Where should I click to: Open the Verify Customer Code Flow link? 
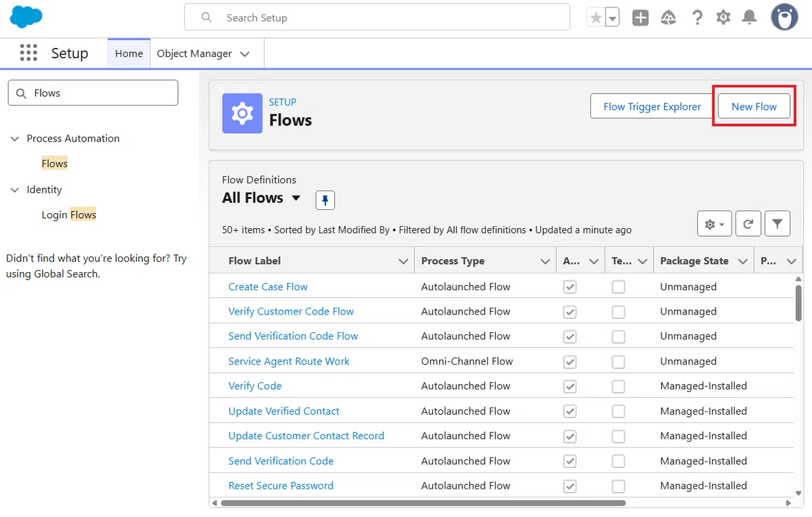(291, 312)
